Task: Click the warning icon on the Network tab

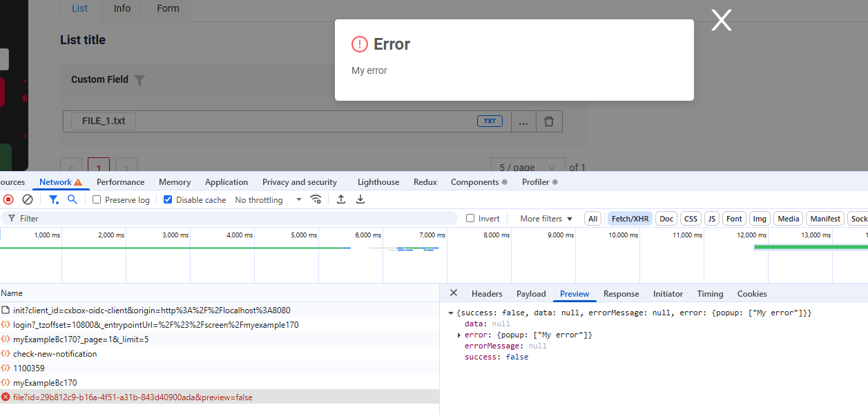Action: [78, 182]
